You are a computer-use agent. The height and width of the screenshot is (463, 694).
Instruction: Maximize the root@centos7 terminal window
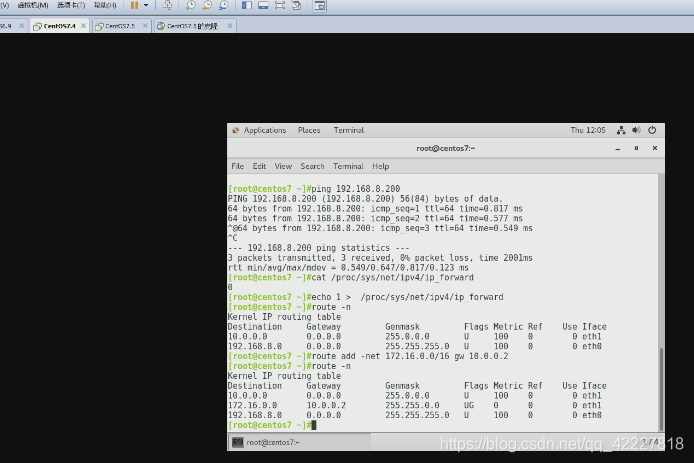tap(636, 148)
